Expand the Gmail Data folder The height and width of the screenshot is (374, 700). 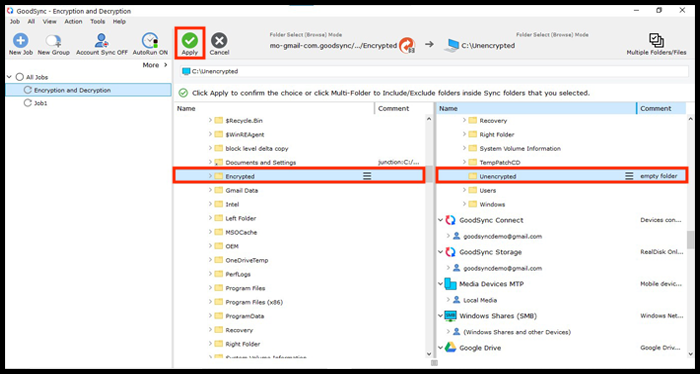coord(210,190)
